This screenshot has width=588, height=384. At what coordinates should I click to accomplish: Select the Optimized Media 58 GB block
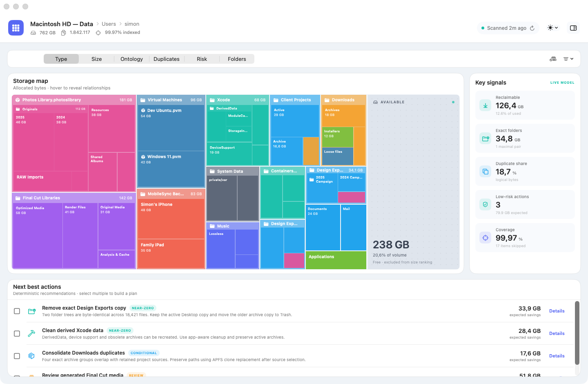(38, 236)
